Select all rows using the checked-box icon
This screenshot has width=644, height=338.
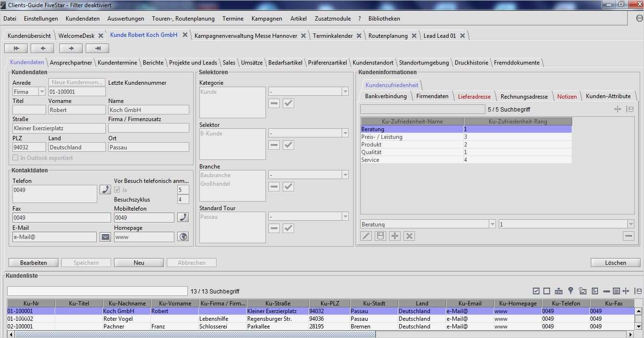(x=536, y=290)
